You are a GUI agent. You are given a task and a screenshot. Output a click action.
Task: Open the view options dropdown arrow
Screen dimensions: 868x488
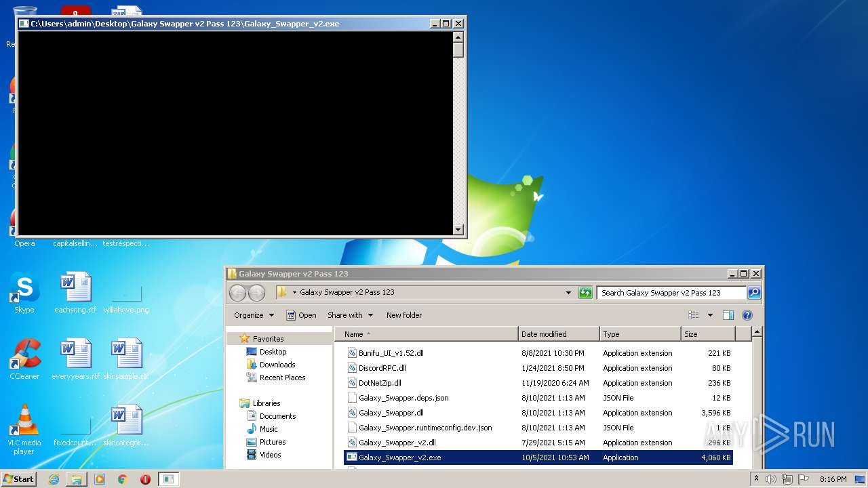point(710,315)
